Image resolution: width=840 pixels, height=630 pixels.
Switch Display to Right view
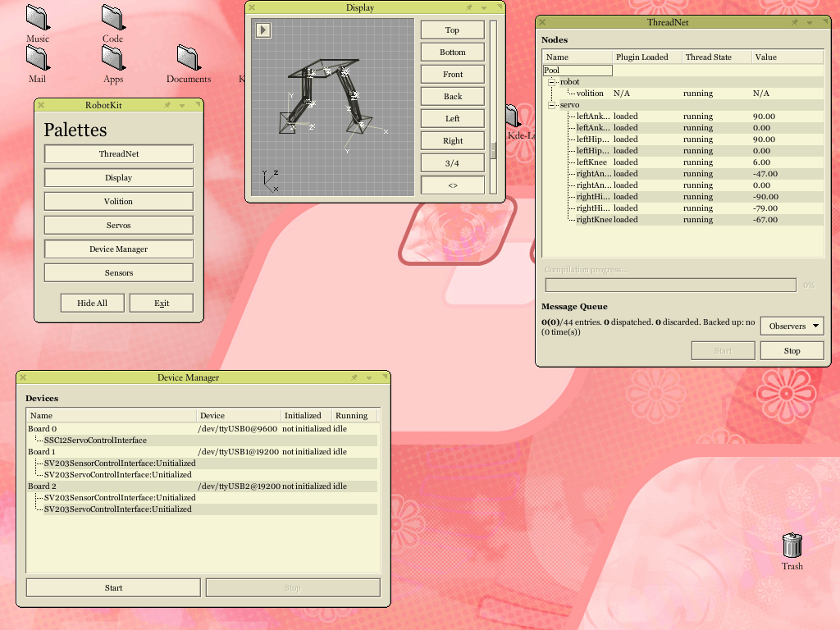click(453, 141)
